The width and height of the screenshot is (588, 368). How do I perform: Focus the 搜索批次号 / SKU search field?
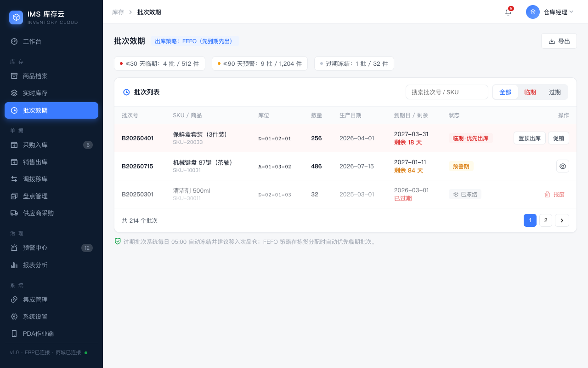click(x=447, y=92)
